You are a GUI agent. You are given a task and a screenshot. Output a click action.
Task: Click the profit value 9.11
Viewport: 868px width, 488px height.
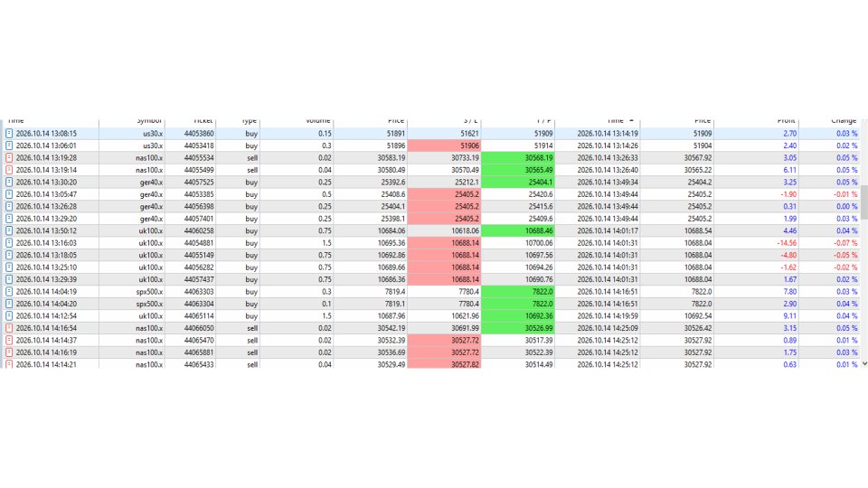(x=790, y=316)
